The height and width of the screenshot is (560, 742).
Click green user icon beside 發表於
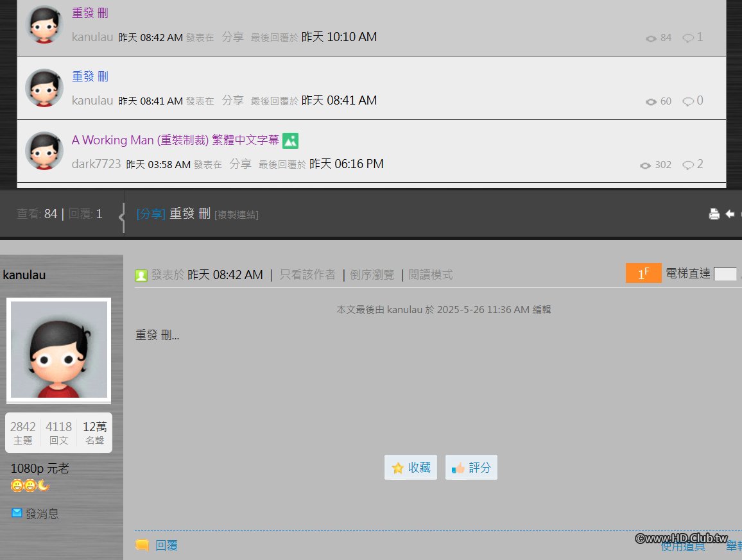click(141, 275)
